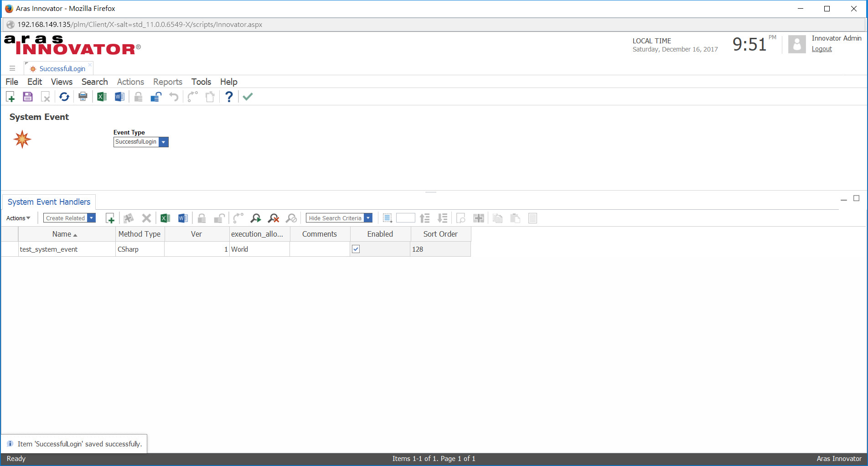Click the World execution cell
Image resolution: width=868 pixels, height=466 pixels.
coord(259,249)
